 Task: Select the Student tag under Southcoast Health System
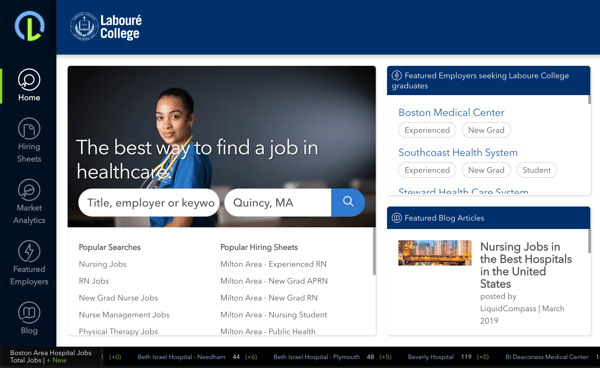[536, 170]
